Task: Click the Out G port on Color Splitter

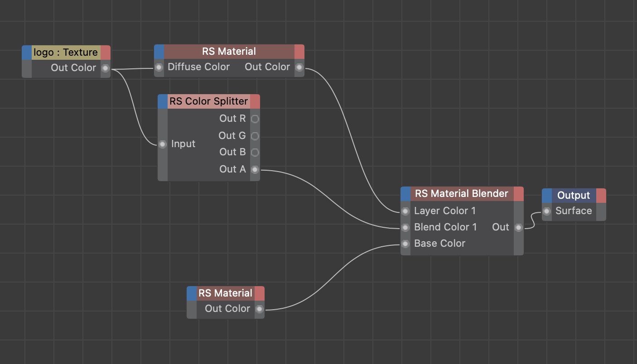Action: [x=255, y=136]
